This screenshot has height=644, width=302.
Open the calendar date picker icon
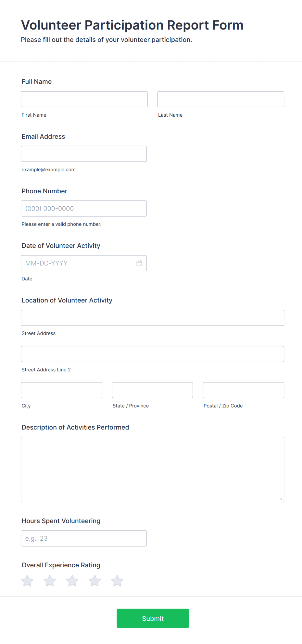coord(139,263)
